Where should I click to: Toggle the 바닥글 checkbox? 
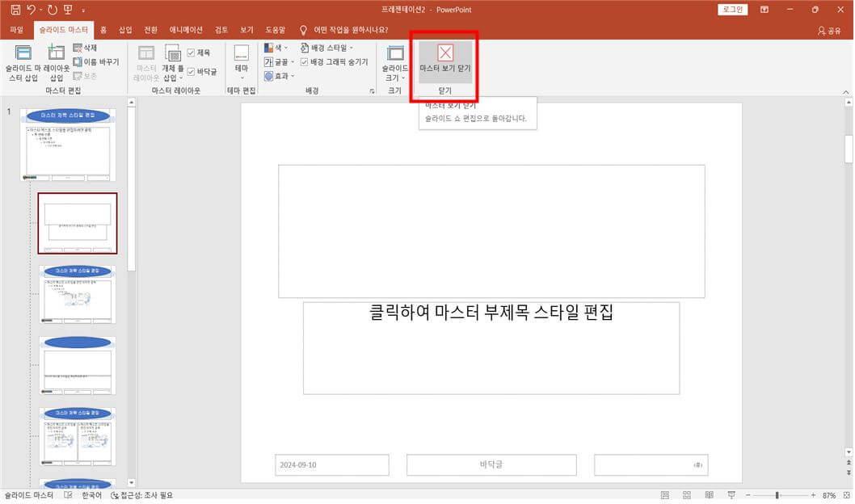tap(191, 71)
